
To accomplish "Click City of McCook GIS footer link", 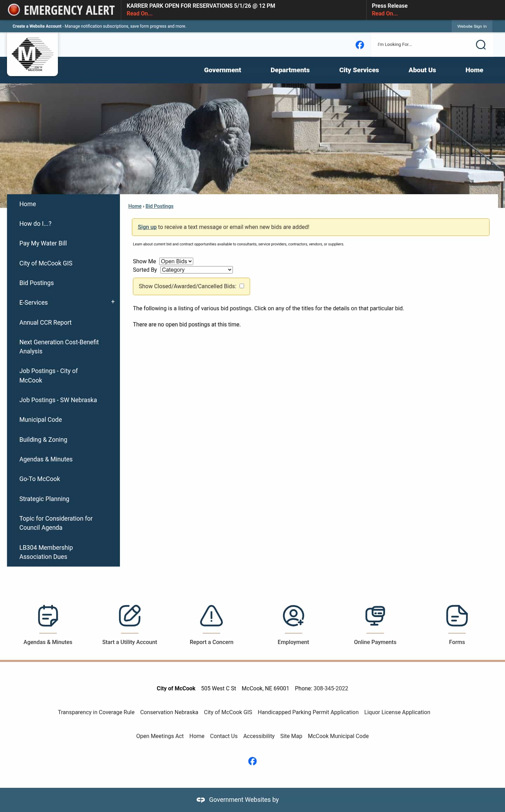I will [x=228, y=712].
